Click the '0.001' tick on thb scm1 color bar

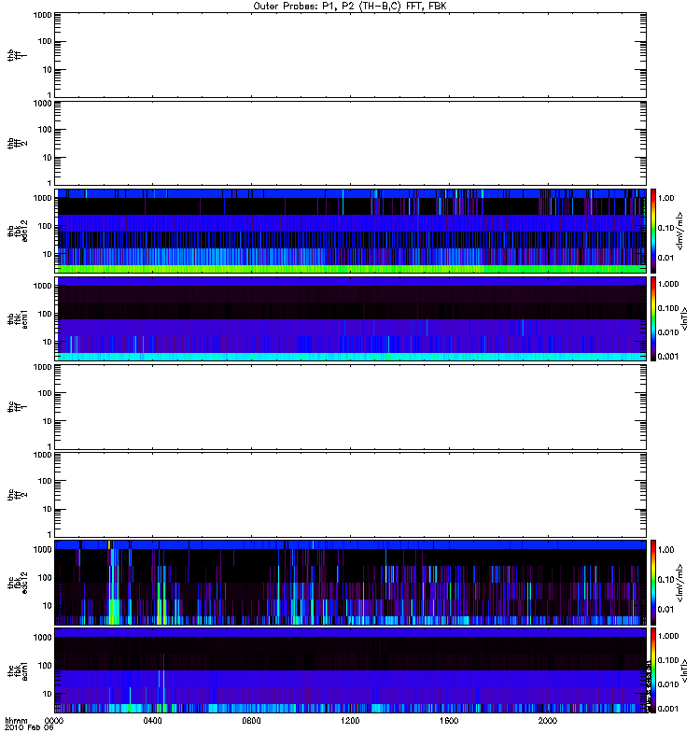coord(667,357)
